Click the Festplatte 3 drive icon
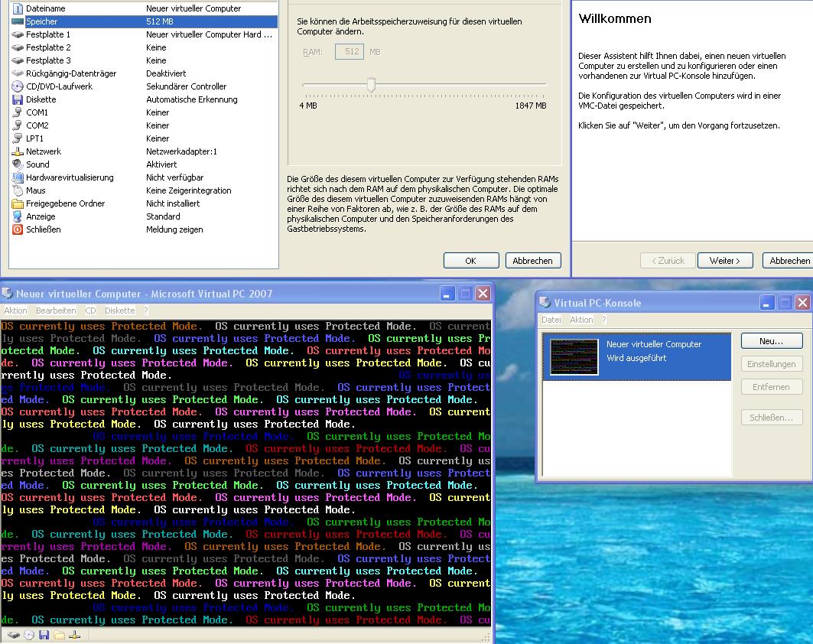This screenshot has height=644, width=813. point(18,60)
